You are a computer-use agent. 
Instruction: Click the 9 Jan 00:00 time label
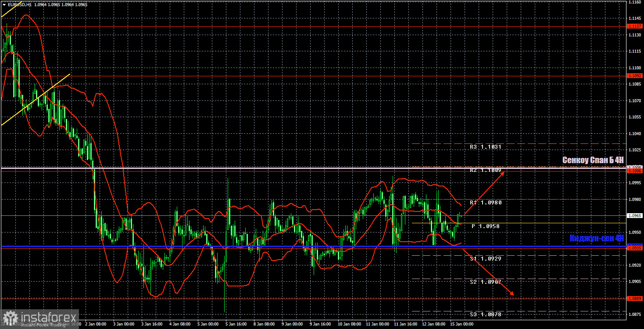291,324
